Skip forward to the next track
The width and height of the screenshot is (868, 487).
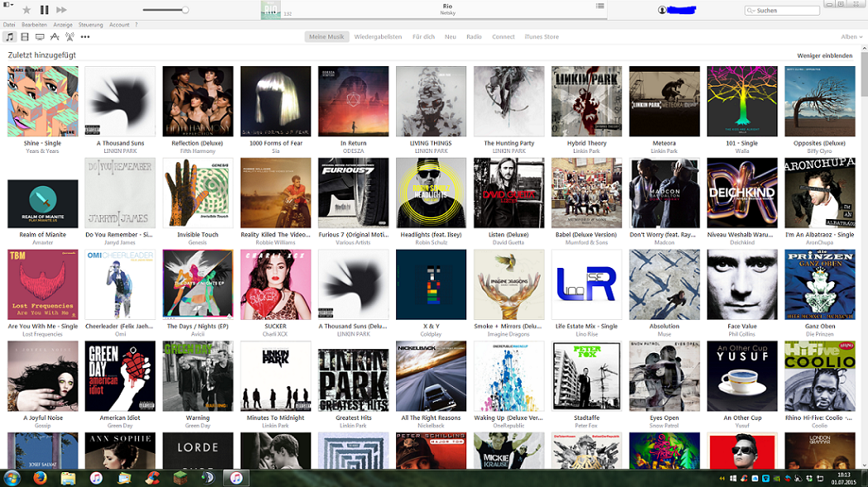(61, 9)
